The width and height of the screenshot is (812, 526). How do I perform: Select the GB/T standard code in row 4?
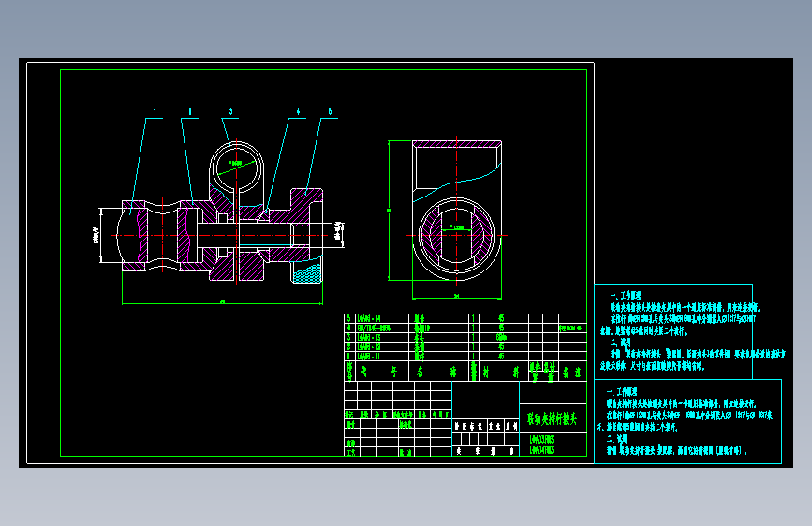(374, 329)
